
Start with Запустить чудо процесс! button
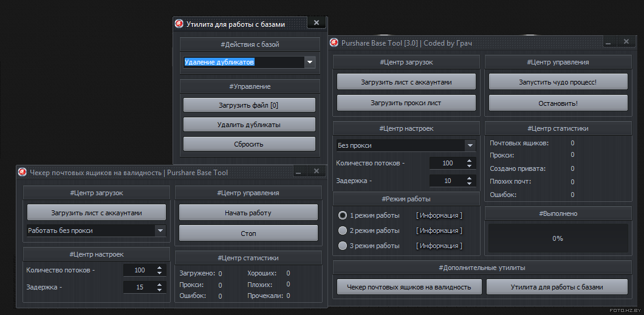558,82
